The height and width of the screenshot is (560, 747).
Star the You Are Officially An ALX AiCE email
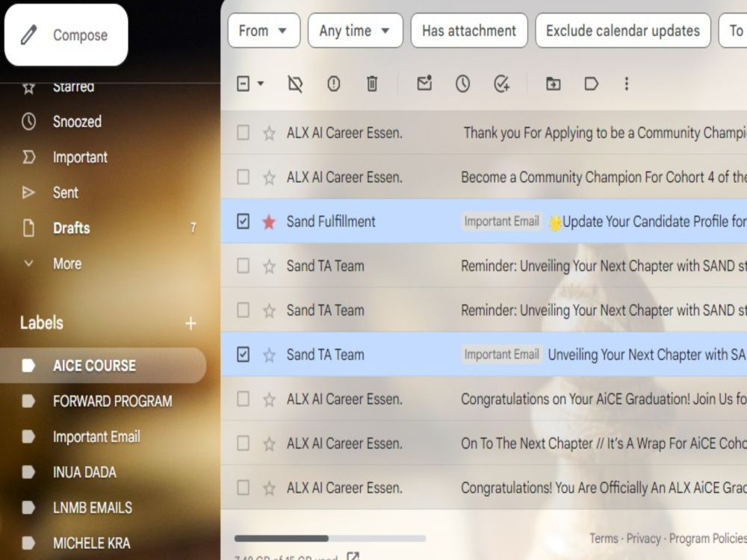click(269, 488)
